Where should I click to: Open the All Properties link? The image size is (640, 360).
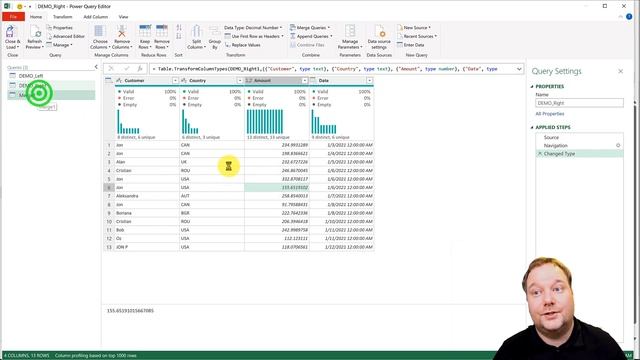[550, 114]
